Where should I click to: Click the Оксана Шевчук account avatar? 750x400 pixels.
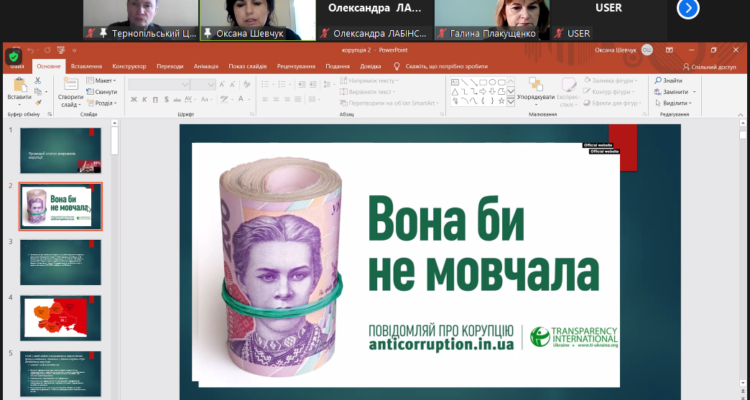647,50
